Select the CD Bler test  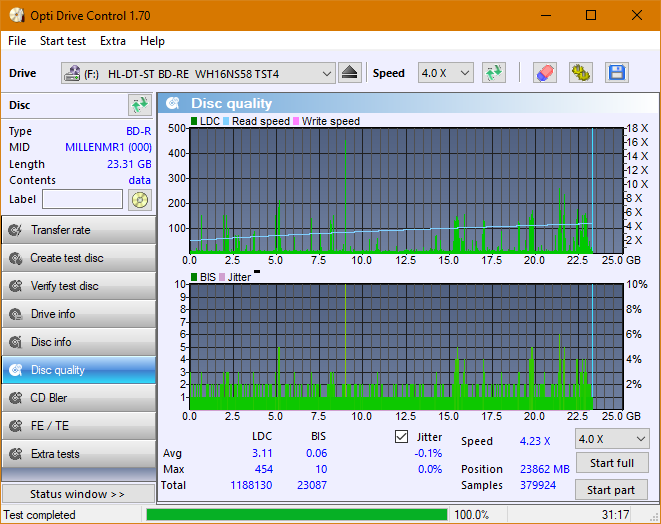click(78, 398)
